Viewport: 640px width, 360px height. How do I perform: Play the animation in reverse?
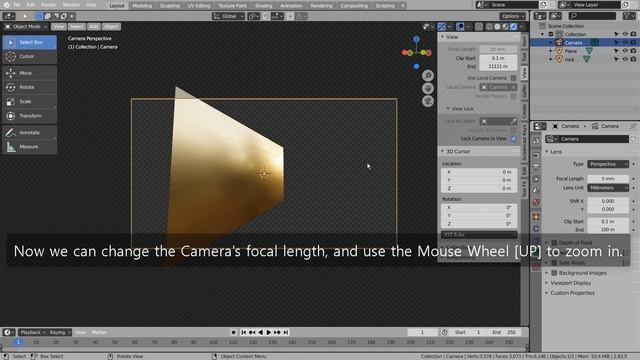pyautogui.click(x=260, y=332)
